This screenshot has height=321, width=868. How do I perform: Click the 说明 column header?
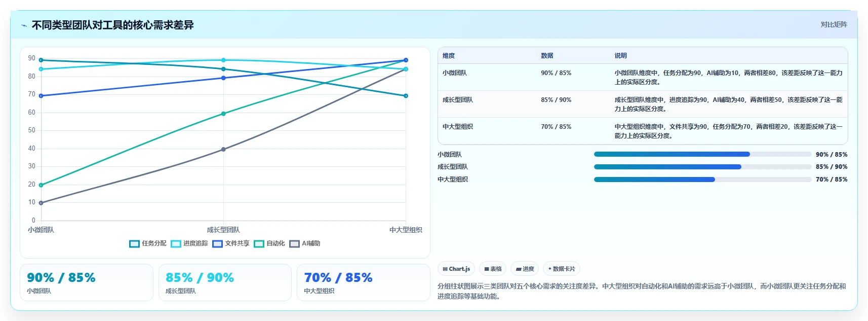click(621, 56)
